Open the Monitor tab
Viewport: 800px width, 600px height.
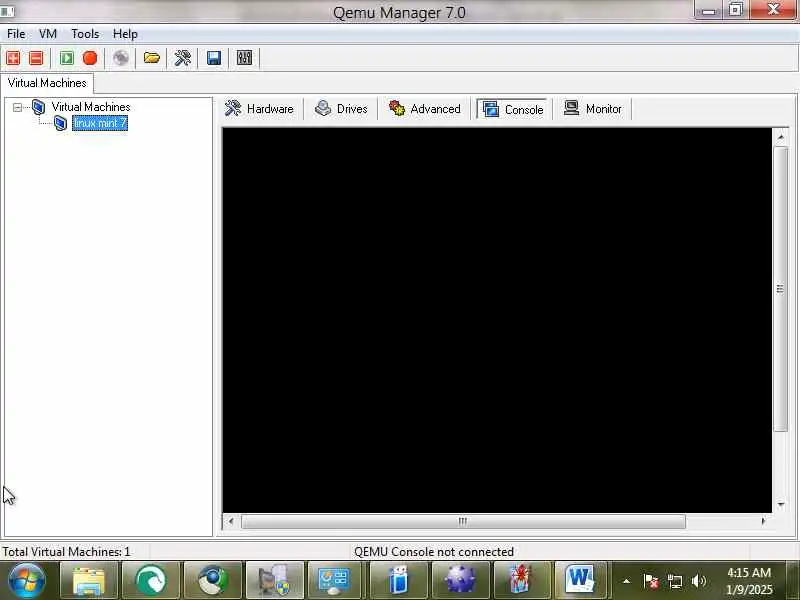point(593,109)
